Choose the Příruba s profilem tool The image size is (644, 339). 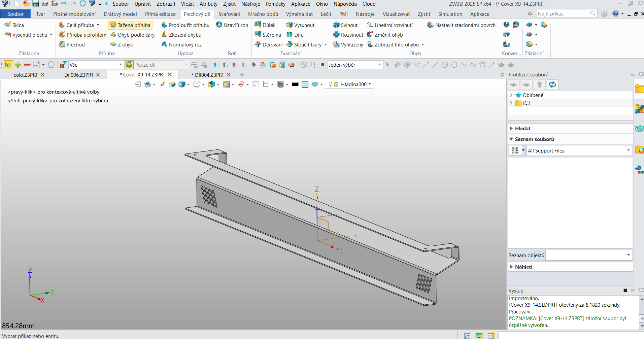82,35
